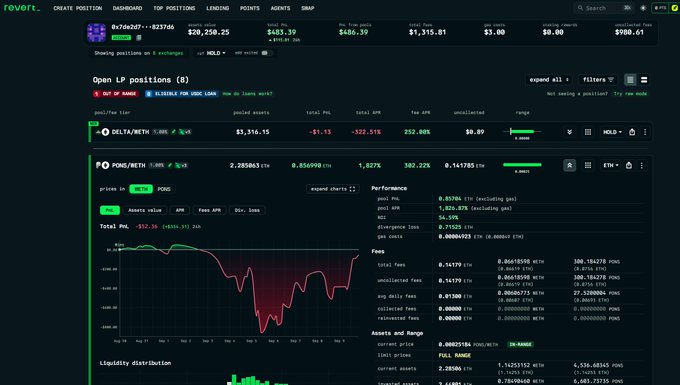
Task: Open the expand all dropdown
Action: tap(549, 80)
